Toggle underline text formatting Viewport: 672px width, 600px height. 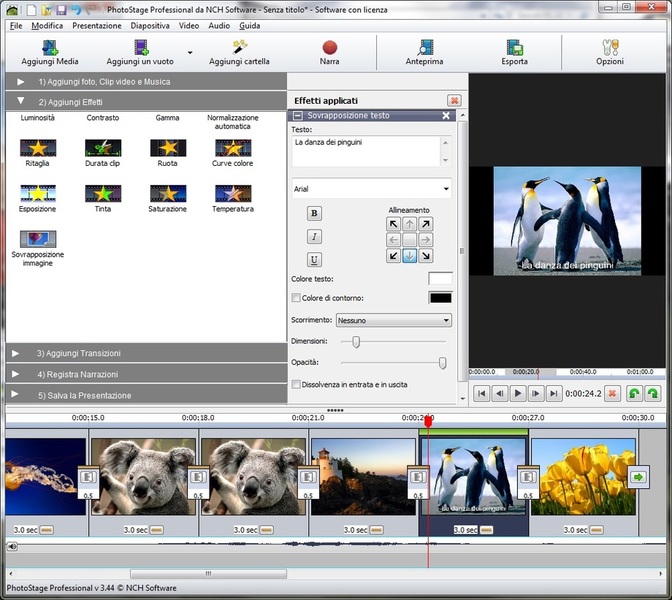click(x=314, y=260)
